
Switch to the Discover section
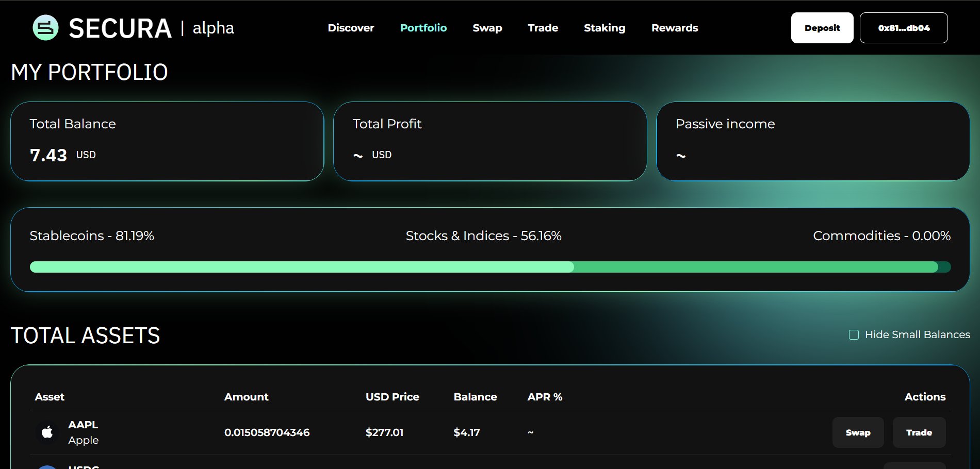pyautogui.click(x=351, y=28)
